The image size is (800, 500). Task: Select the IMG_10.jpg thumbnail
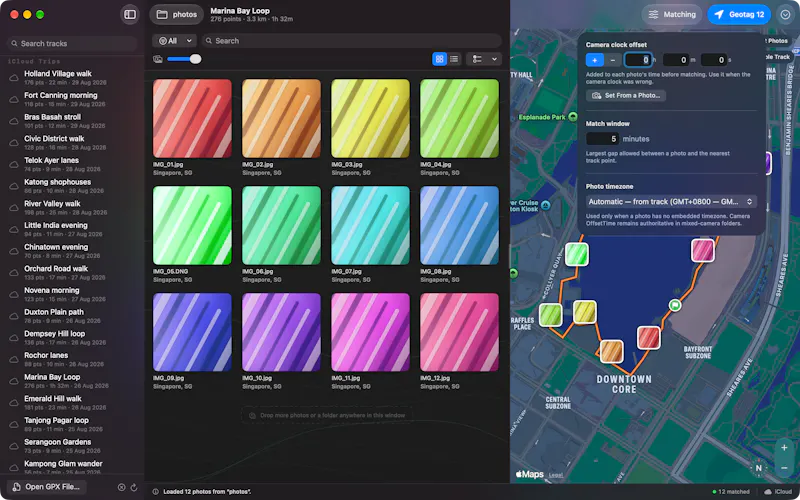[x=281, y=332]
